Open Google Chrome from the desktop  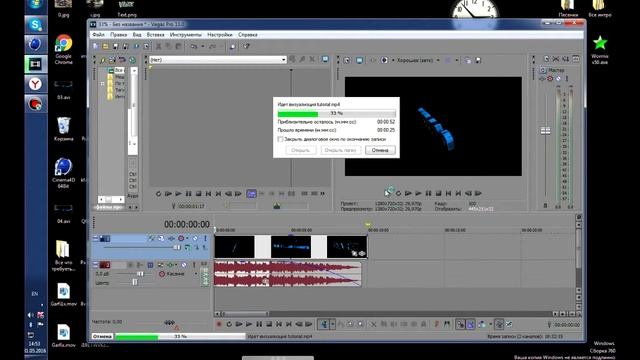[64, 49]
